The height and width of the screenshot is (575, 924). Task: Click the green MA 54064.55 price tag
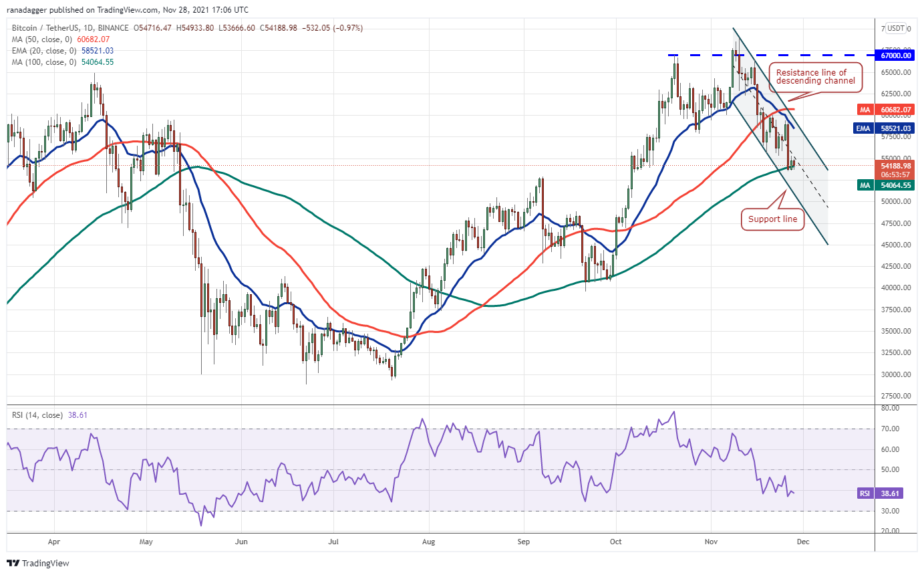pos(885,185)
